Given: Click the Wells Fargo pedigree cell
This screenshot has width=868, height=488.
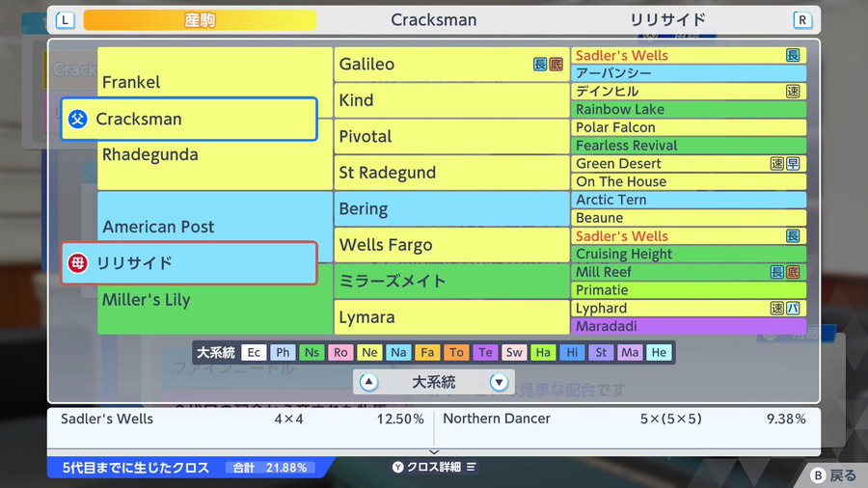Looking at the screenshot, I should (451, 245).
